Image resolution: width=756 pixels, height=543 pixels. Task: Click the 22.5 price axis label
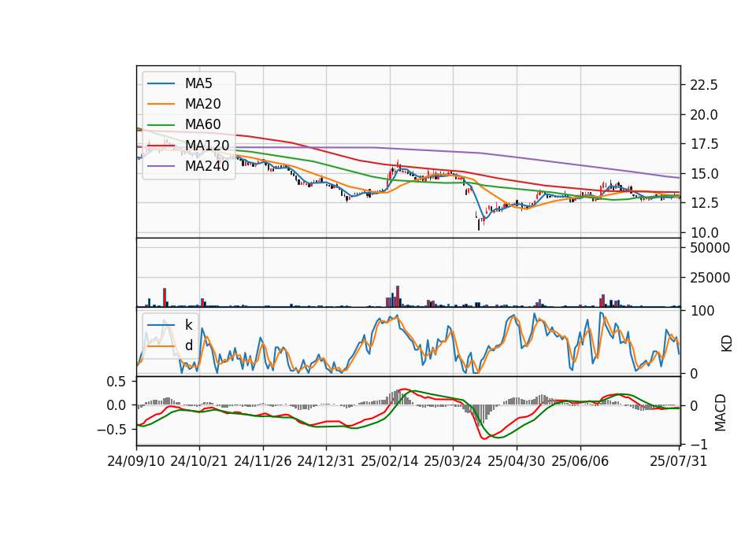(704, 85)
